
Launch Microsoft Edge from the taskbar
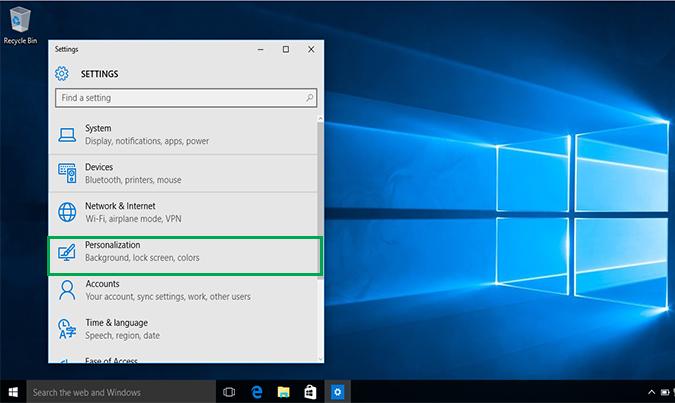click(x=257, y=392)
